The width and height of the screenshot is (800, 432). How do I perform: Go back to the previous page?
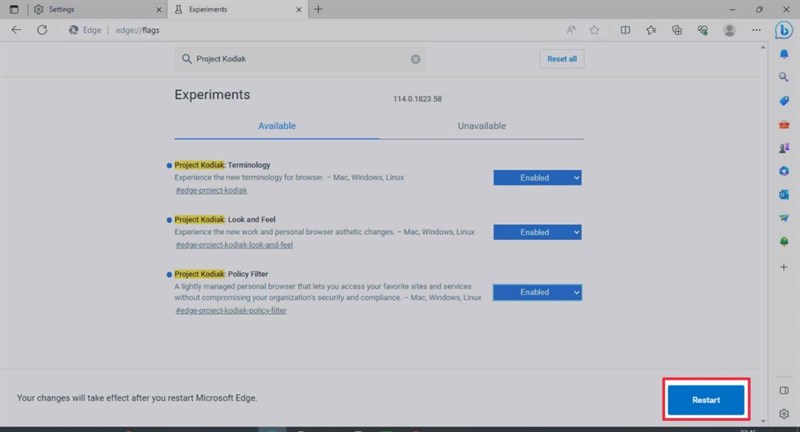(16, 30)
